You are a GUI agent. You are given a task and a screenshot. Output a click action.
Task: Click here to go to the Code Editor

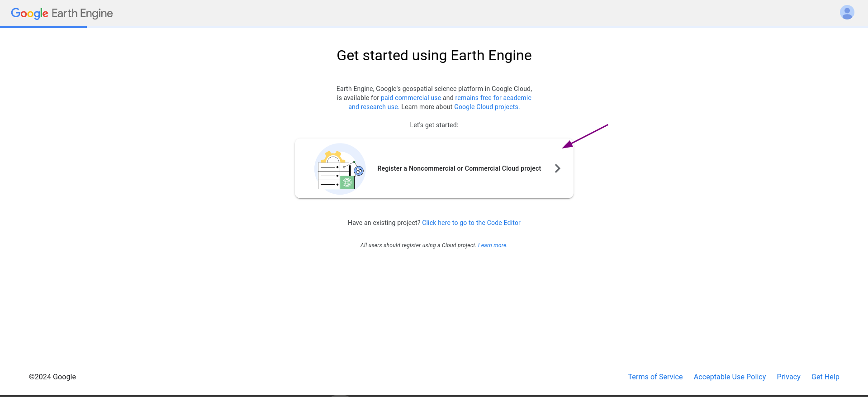(x=471, y=223)
